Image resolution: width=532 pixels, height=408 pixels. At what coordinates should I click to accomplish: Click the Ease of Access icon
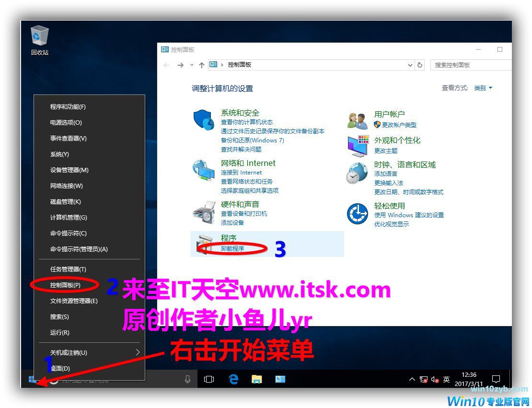pyautogui.click(x=357, y=213)
